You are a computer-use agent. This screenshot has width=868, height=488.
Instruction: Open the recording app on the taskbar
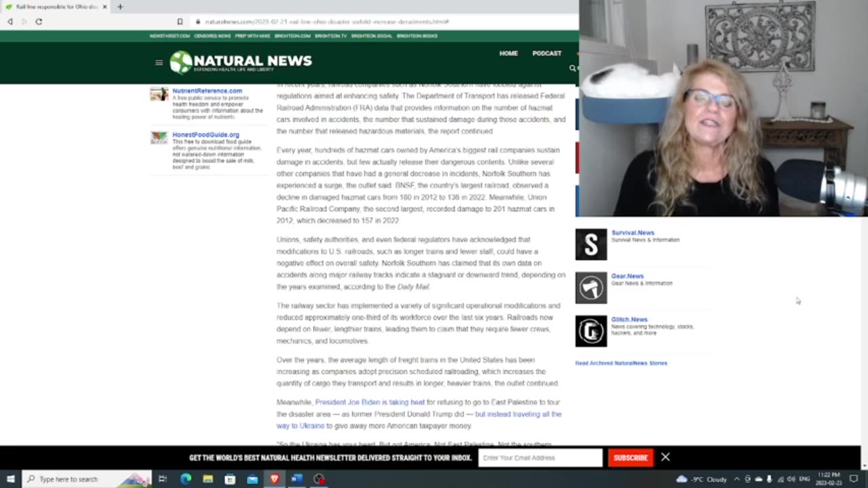319,479
